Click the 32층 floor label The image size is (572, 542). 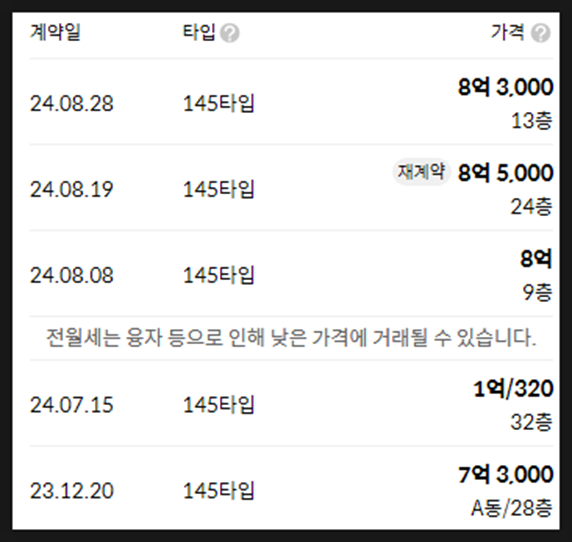(x=531, y=422)
